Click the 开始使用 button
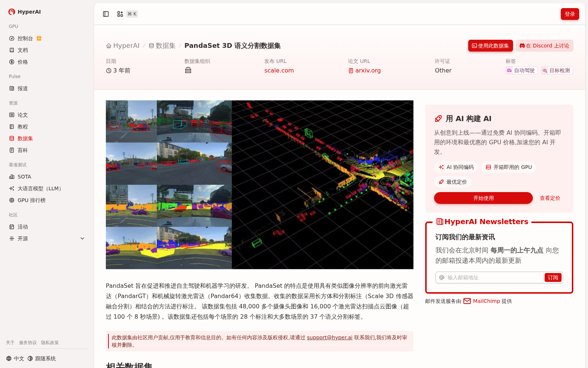This screenshot has height=368, width=588. tap(483, 198)
